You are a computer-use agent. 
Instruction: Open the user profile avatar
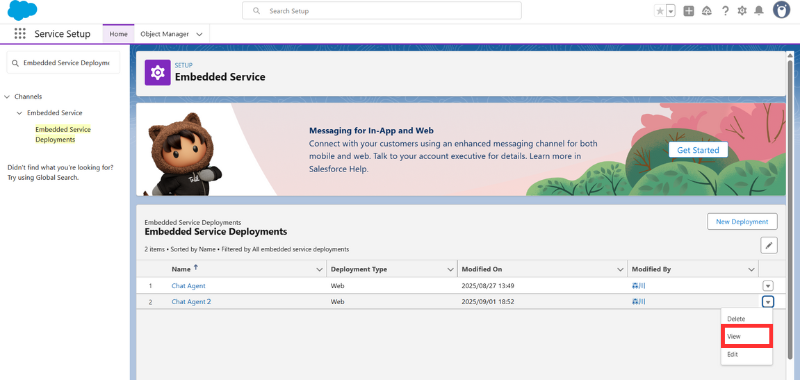coord(781,10)
